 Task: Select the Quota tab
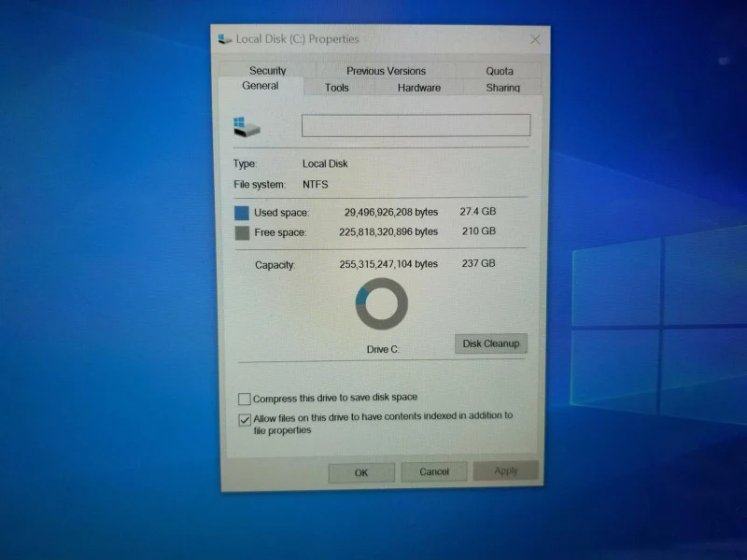tap(499, 71)
